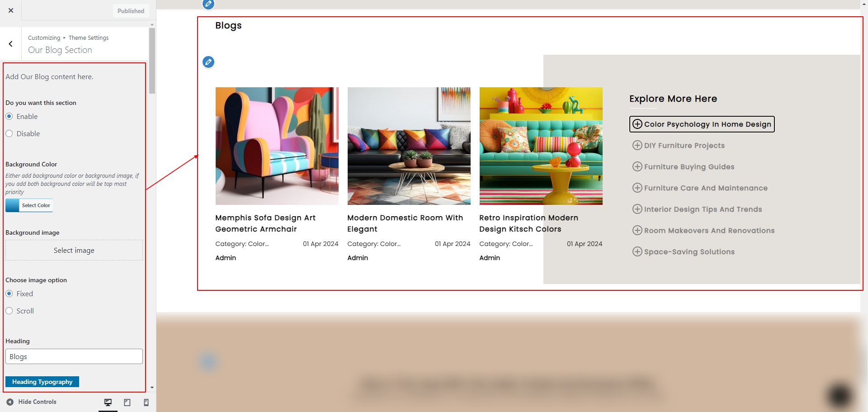Open the background Select Color swatch
This screenshot has width=868, height=412.
pyautogui.click(x=29, y=205)
